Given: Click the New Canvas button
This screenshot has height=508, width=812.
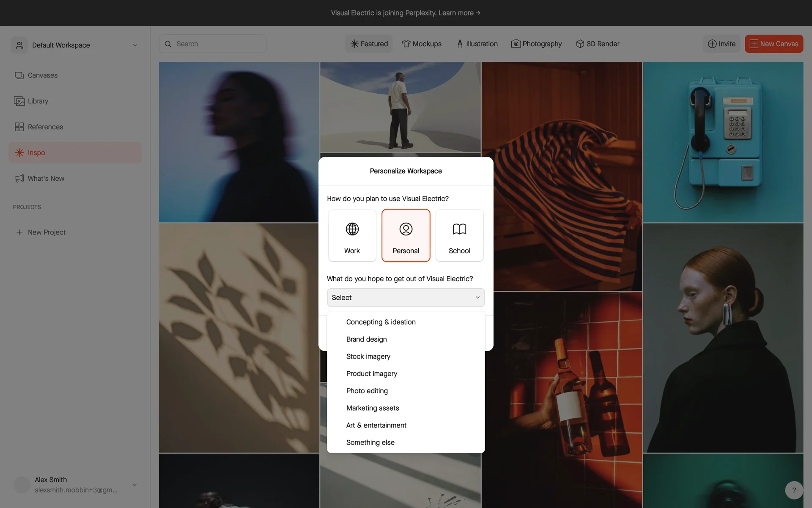Looking at the screenshot, I should pyautogui.click(x=774, y=44).
